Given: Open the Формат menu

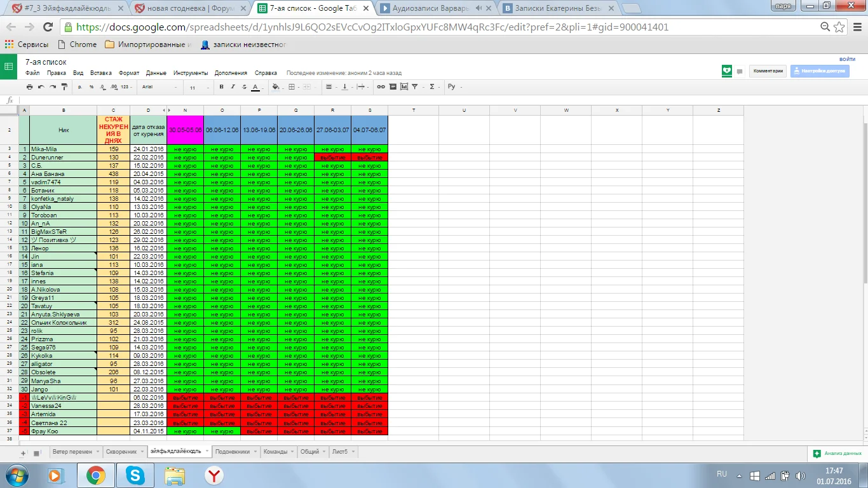Looking at the screenshot, I should (x=129, y=73).
